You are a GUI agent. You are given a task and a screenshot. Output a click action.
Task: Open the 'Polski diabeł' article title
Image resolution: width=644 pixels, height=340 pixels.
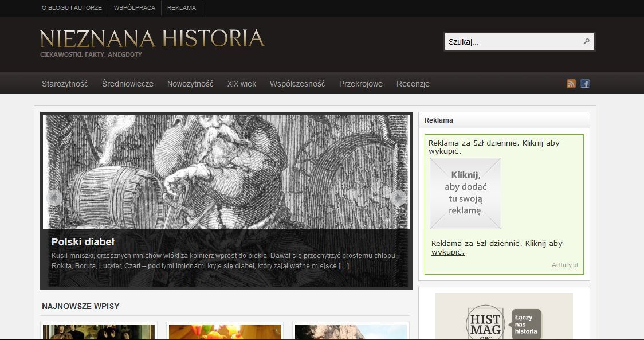coord(83,242)
